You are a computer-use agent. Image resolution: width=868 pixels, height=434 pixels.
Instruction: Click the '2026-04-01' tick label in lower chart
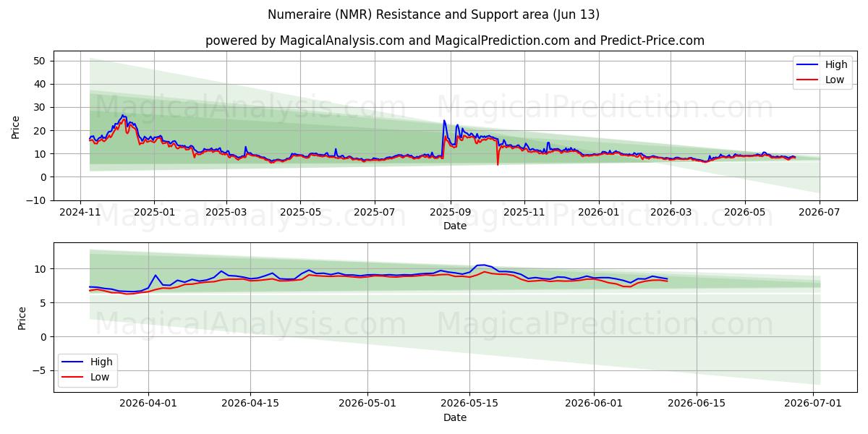pos(148,404)
